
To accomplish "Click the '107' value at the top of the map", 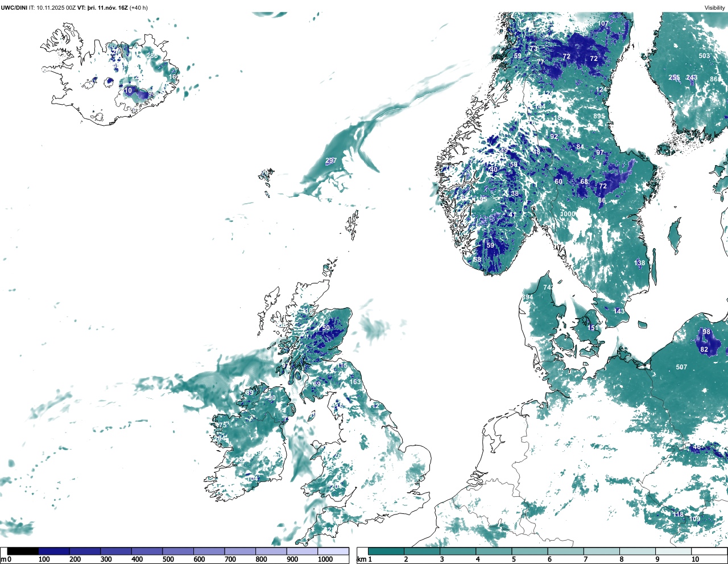I will point(603,23).
